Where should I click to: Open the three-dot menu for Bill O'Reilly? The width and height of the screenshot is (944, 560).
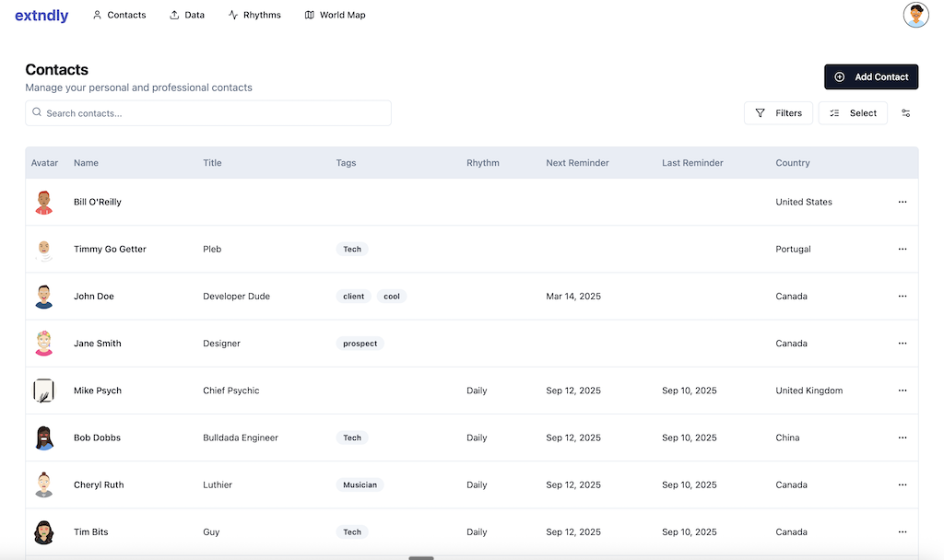[902, 202]
